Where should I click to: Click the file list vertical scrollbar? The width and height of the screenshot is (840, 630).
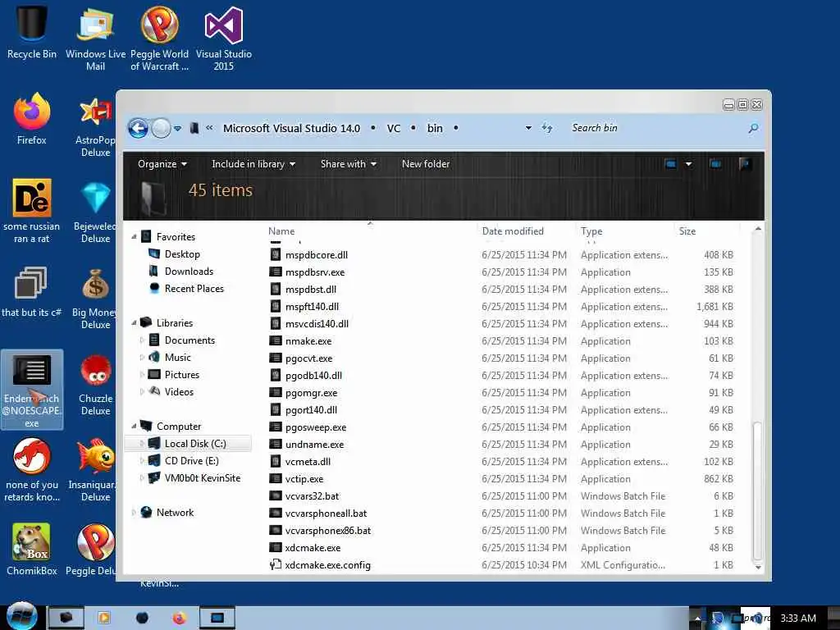tap(757, 491)
